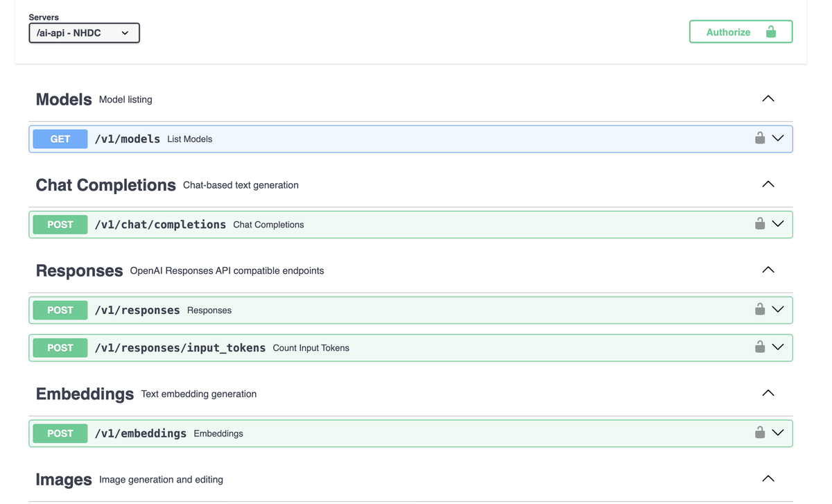The image size is (832, 504).
Task: Expand the GET /v1/models operation chevron
Action: (778, 139)
